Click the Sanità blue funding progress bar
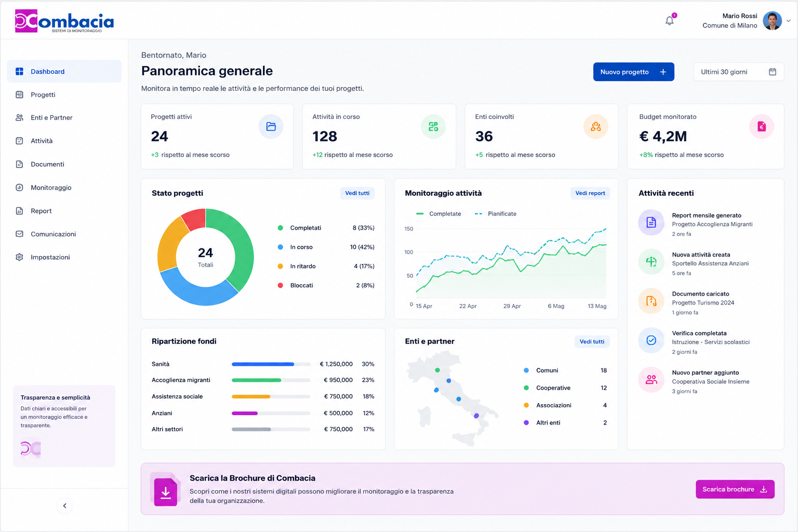The image size is (798, 532). coord(263,364)
